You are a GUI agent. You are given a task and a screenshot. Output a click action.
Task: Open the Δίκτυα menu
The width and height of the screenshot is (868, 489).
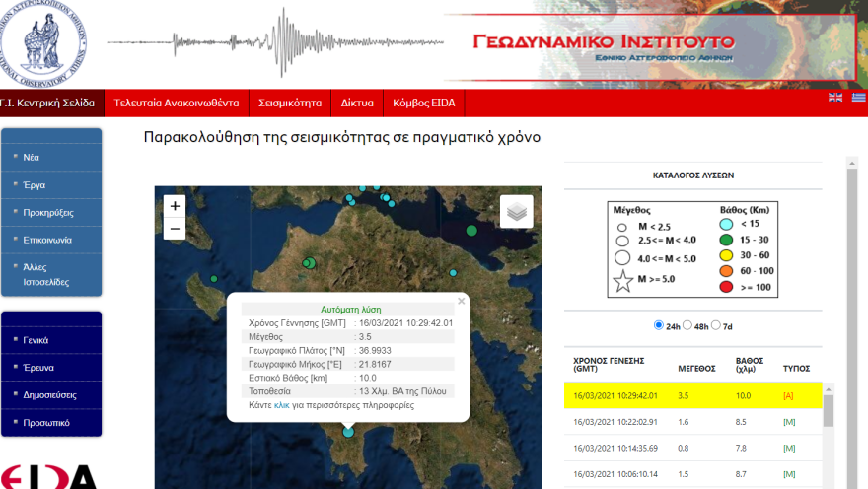(357, 103)
